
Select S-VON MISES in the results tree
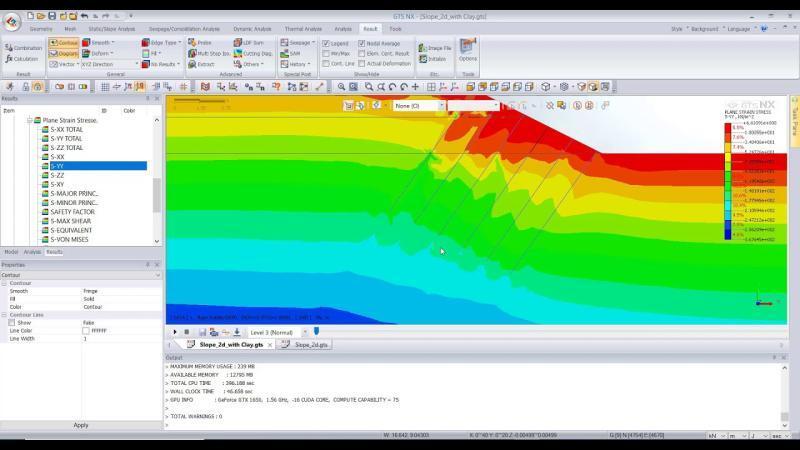(x=69, y=239)
